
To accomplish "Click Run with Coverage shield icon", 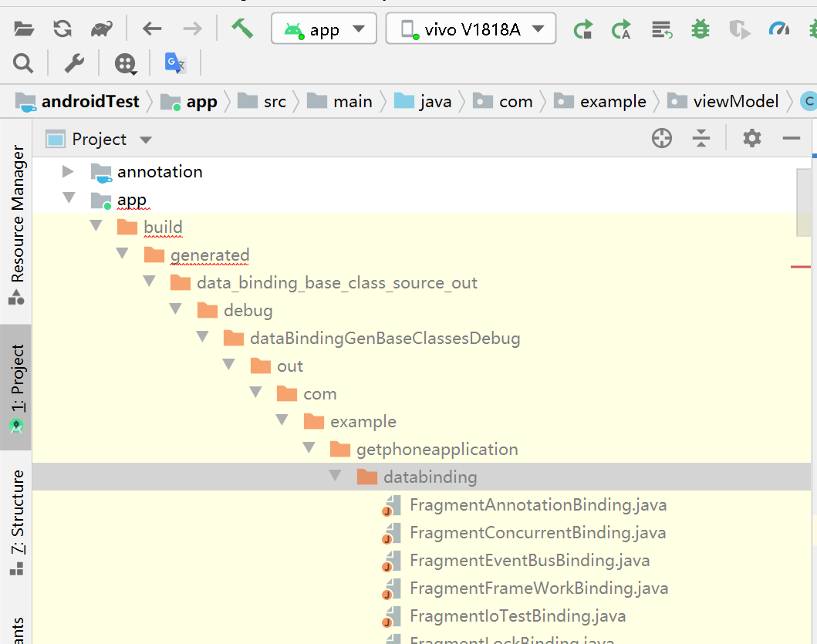I will (739, 30).
